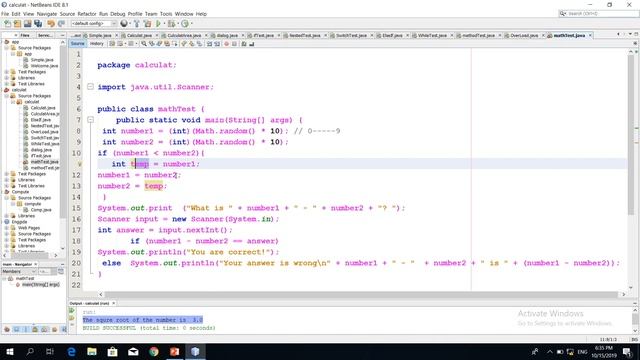Click the New Project toolbar icon
Image resolution: width=640 pixels, height=360 pixels.
tap(17, 24)
